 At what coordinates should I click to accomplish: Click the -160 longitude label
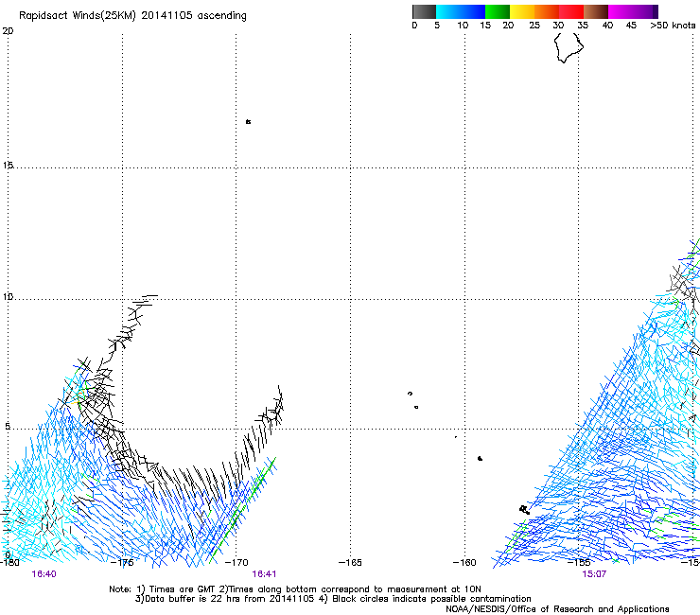click(x=464, y=562)
